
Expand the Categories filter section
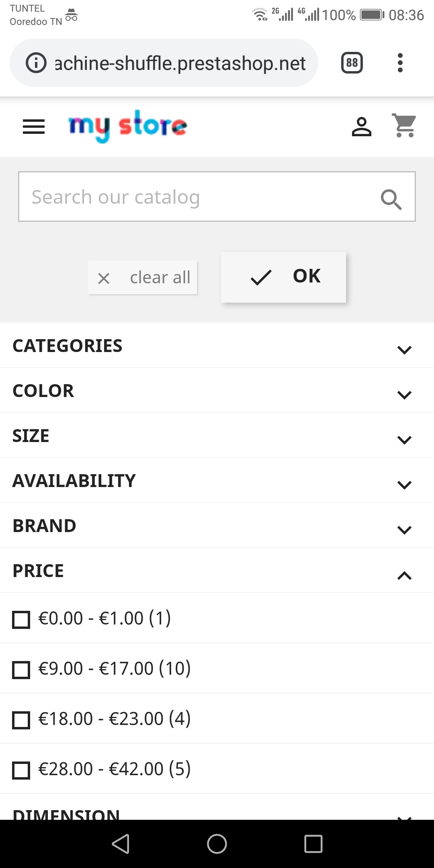coord(404,349)
